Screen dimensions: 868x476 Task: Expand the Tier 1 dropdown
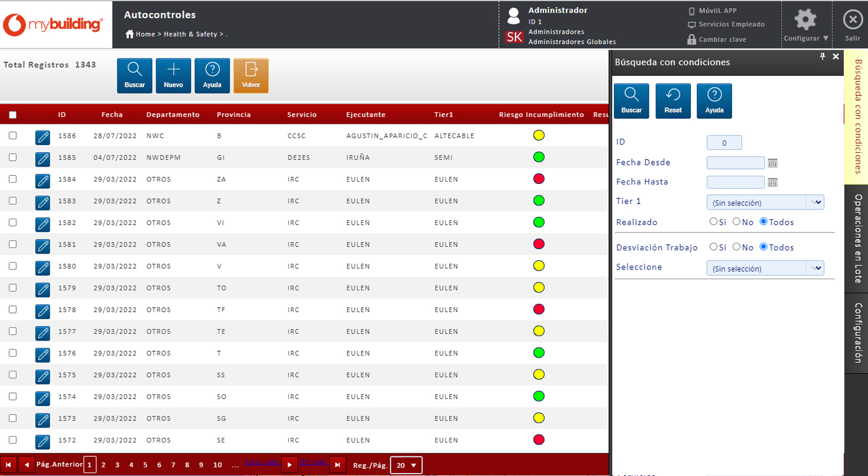pyautogui.click(x=816, y=202)
